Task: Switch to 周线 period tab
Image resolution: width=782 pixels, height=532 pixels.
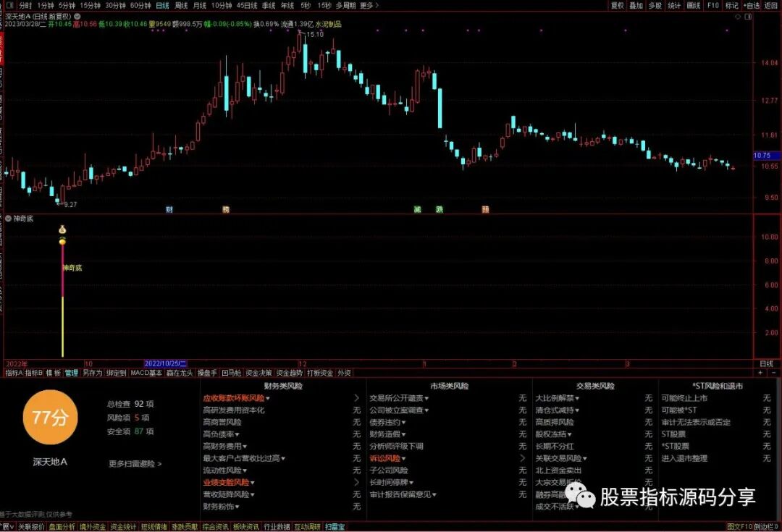Action: (x=181, y=6)
